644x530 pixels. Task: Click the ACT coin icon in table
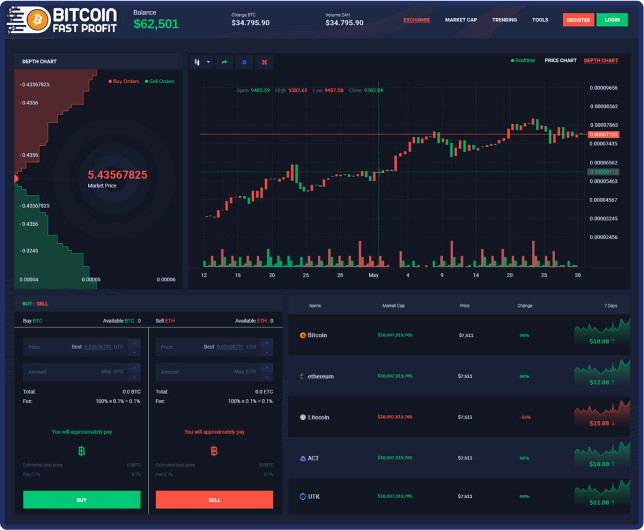303,458
